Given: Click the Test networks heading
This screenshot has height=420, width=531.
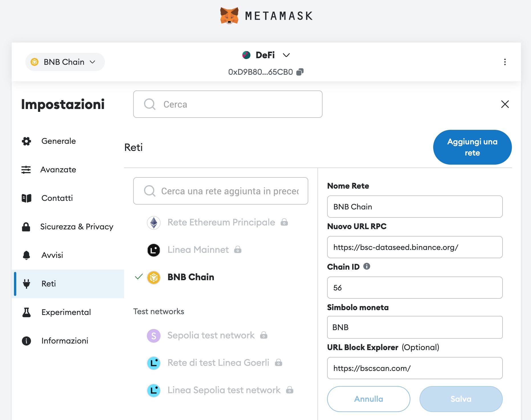Looking at the screenshot, I should (159, 311).
